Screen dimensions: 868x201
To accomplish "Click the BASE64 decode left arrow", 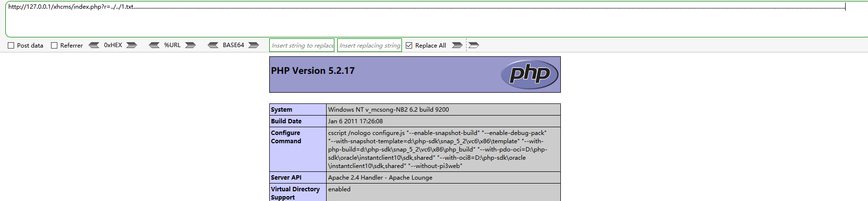I will coord(213,45).
